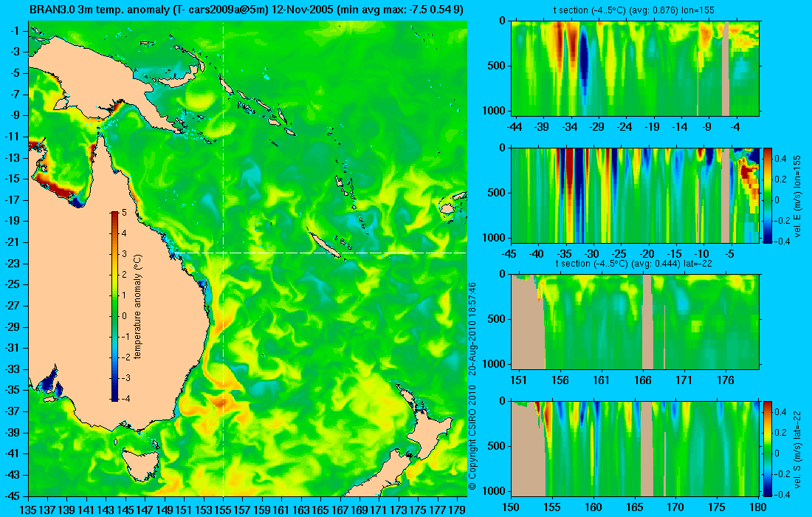The width and height of the screenshot is (812, 517).
Task: Click the '160' tick on vel. S panel
Action: (593, 507)
